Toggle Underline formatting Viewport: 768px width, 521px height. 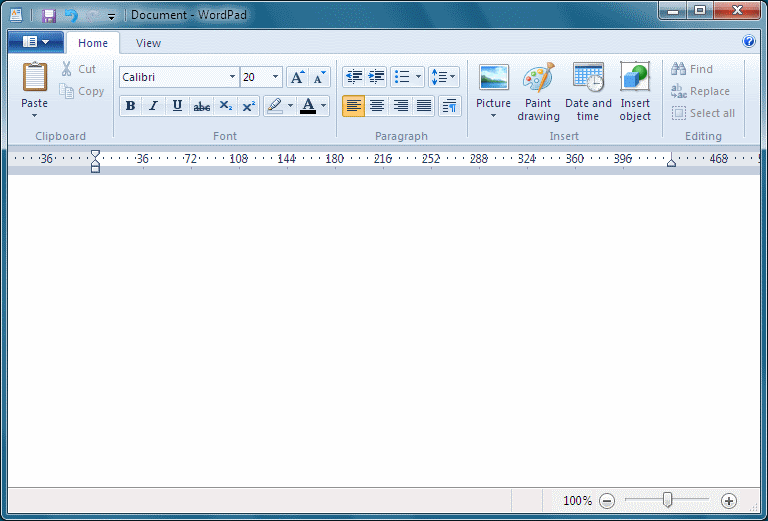177,106
